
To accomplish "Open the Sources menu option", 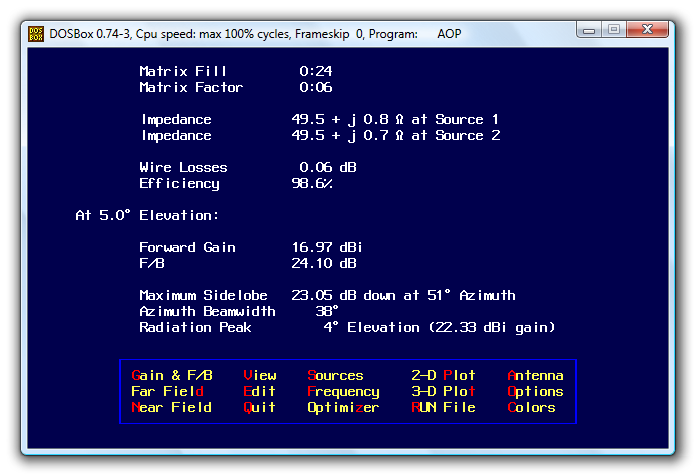I will pos(335,376).
